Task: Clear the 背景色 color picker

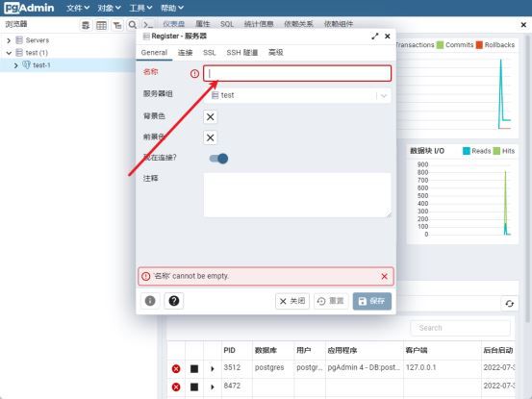Action: [x=211, y=117]
